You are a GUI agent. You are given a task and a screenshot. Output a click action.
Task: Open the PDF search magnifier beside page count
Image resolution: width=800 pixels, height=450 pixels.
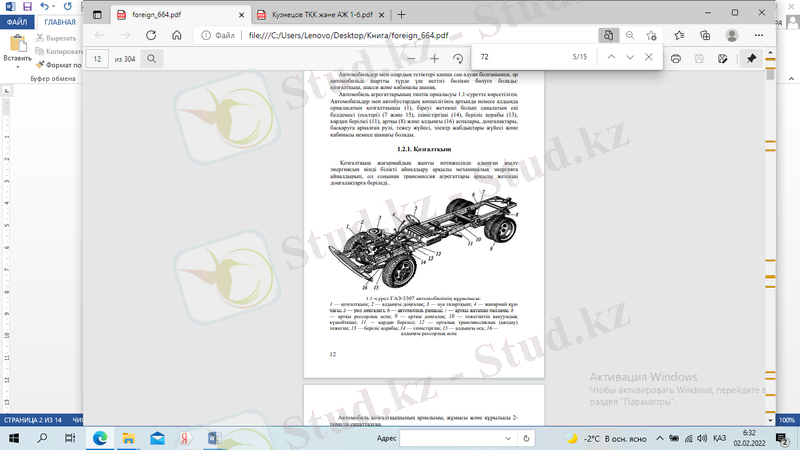pyautogui.click(x=152, y=59)
